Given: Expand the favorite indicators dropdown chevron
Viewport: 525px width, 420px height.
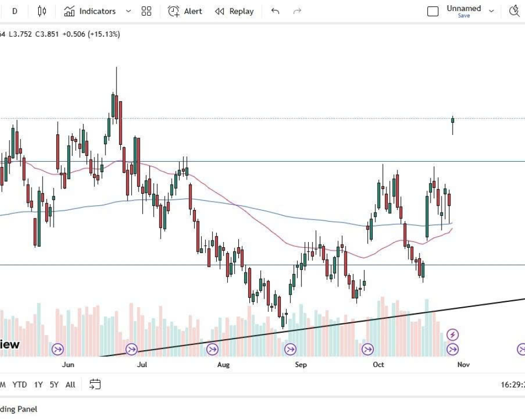Looking at the screenshot, I should (x=129, y=11).
